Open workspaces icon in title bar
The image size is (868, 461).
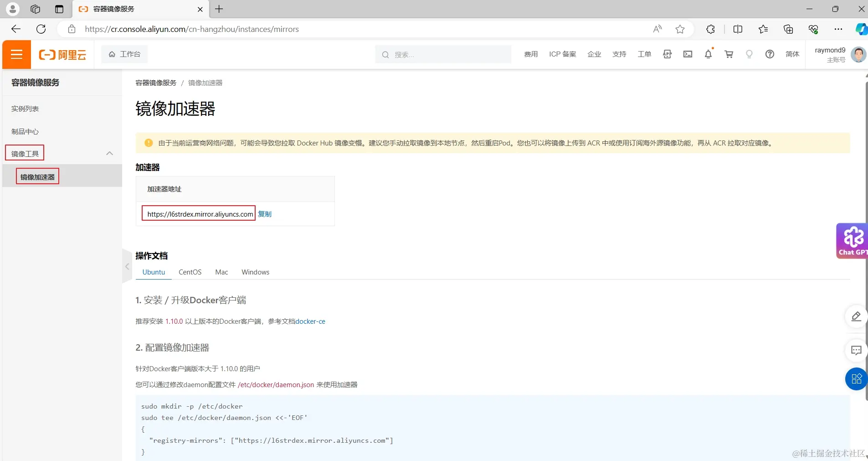click(36, 9)
